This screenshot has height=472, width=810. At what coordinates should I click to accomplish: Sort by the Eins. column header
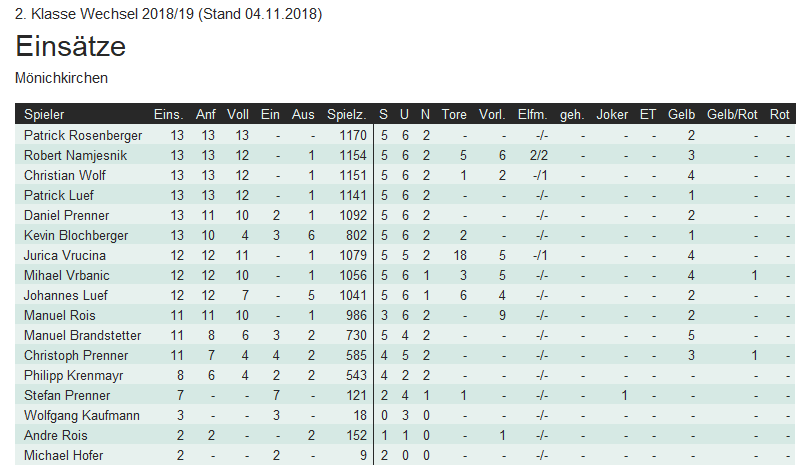[168, 115]
